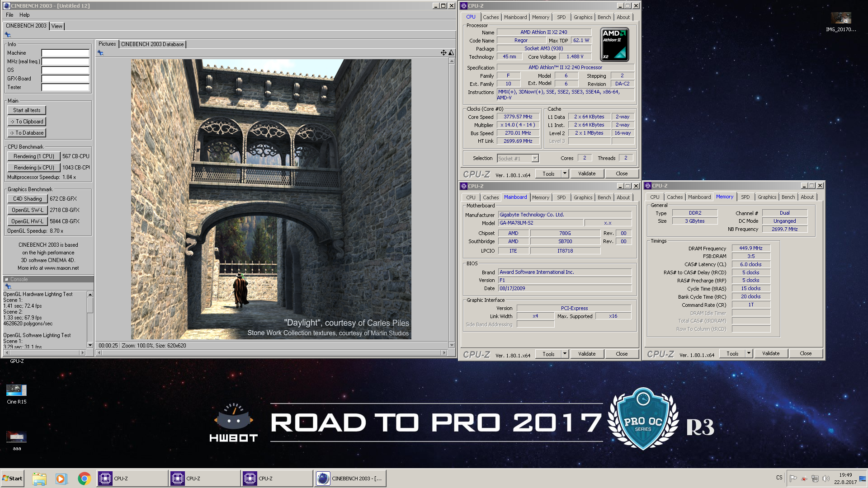868x488 pixels.
Task: Click the pin icon in Pictures panel
Action: pyautogui.click(x=100, y=53)
